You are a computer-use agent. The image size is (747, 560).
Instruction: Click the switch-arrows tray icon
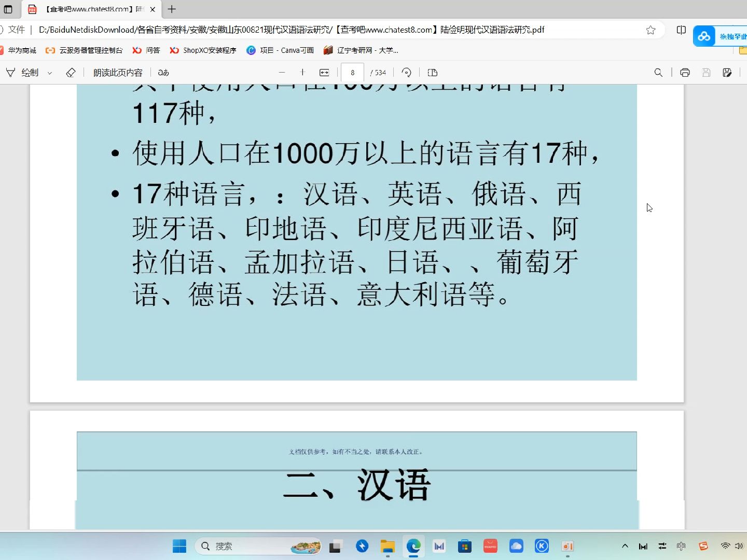[662, 546]
